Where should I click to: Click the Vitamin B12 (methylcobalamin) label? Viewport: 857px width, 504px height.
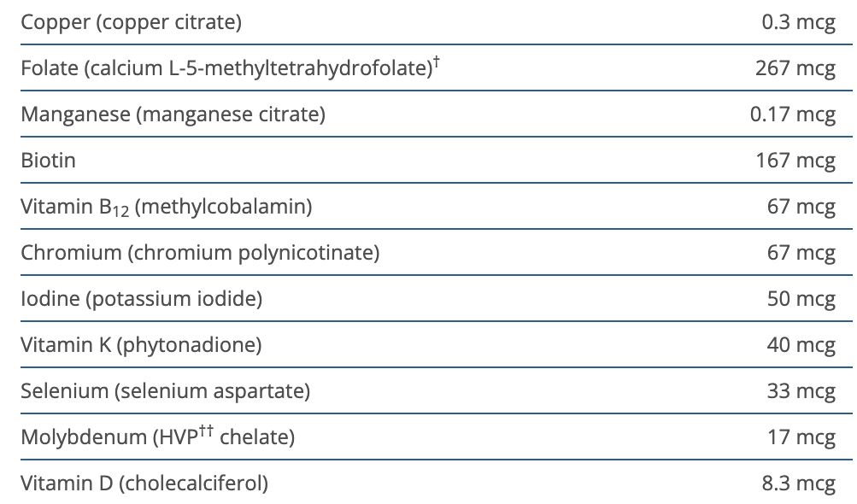click(166, 207)
